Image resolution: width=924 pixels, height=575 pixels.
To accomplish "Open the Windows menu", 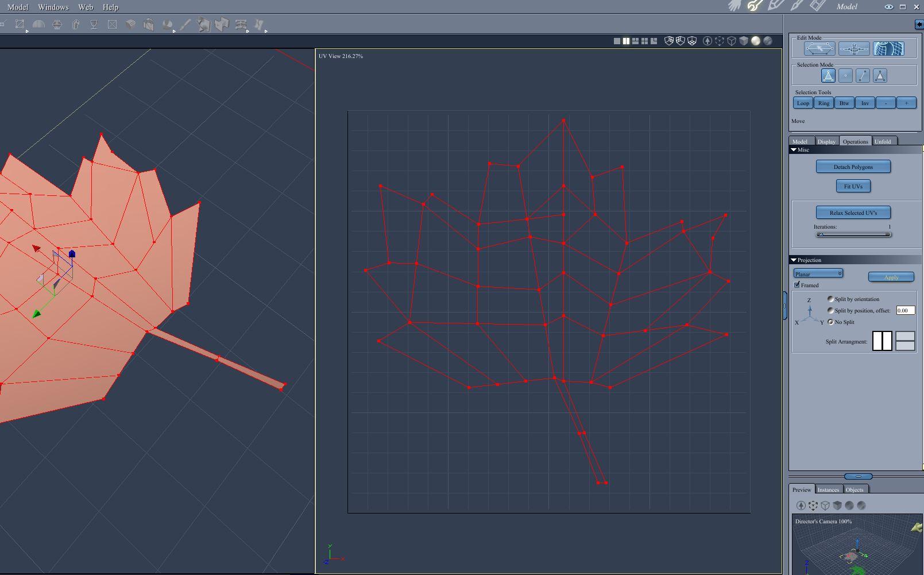I will (53, 7).
